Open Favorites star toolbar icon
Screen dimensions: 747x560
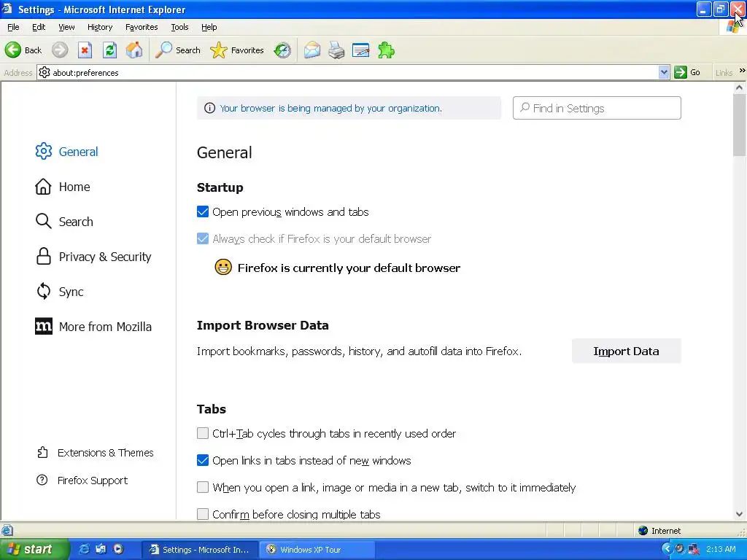point(219,50)
